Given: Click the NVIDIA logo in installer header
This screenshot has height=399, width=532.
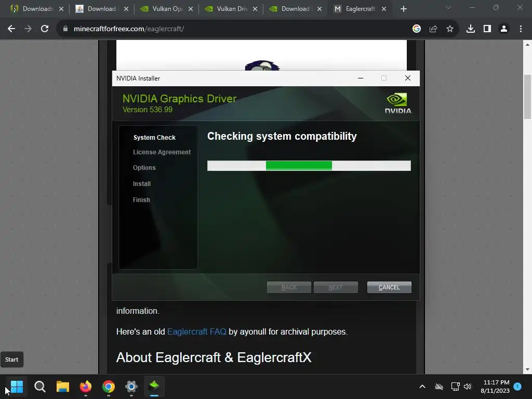Looking at the screenshot, I should click(x=397, y=103).
